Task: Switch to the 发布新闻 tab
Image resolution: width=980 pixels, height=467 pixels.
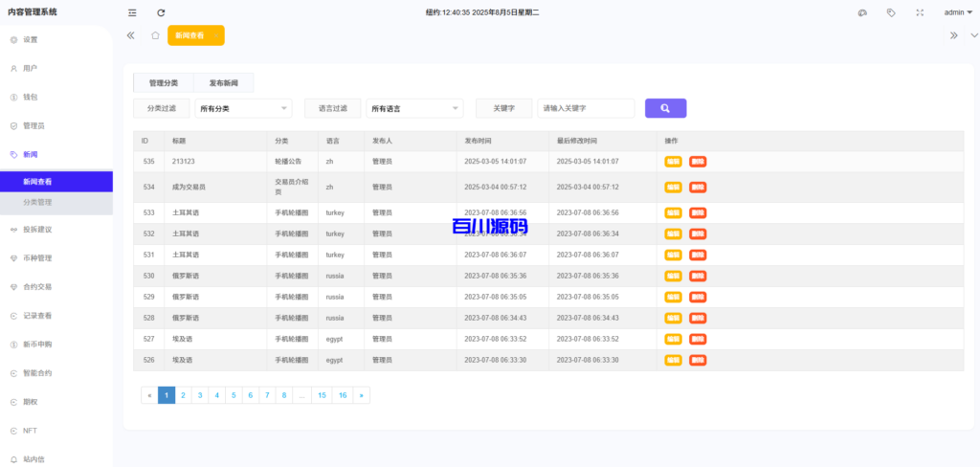Action: click(224, 83)
